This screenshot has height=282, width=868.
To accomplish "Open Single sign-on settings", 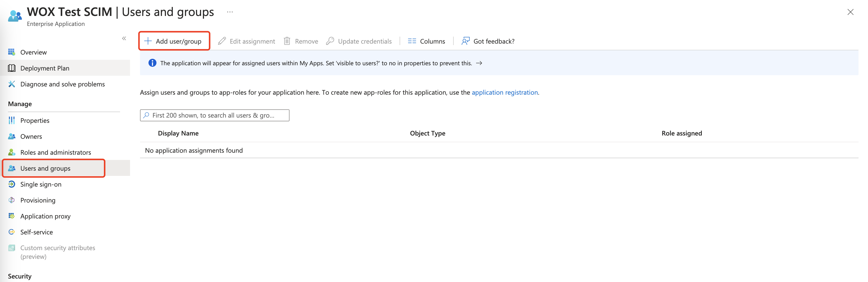I will tap(41, 184).
